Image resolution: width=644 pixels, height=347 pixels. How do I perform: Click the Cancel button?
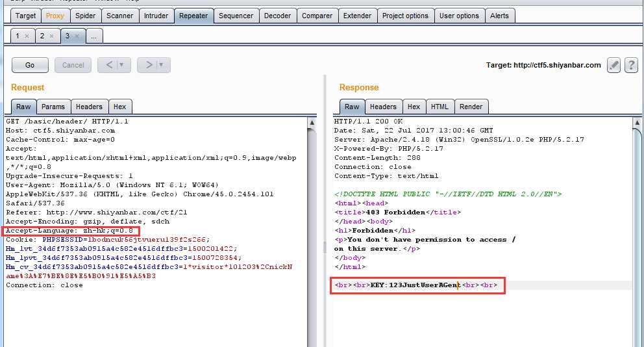[x=73, y=65]
